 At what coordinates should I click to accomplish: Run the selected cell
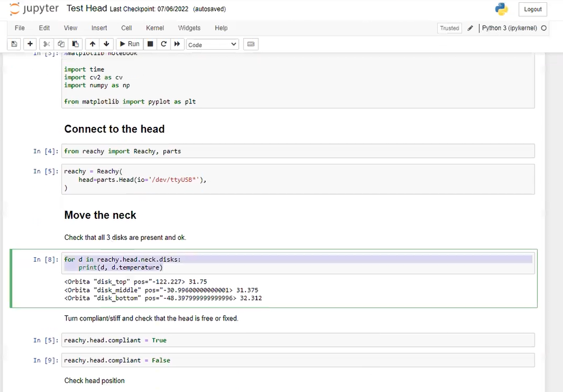pos(130,44)
